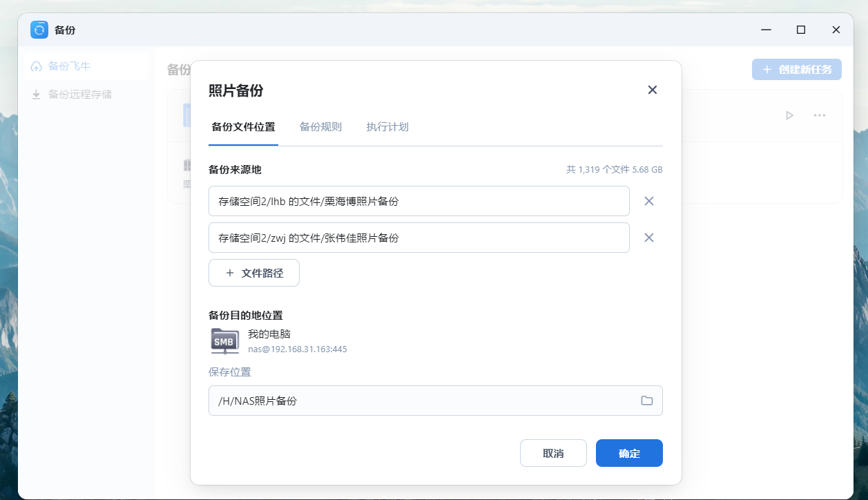Add a new 文件路径
Viewport: 868px width, 500px height.
point(254,273)
